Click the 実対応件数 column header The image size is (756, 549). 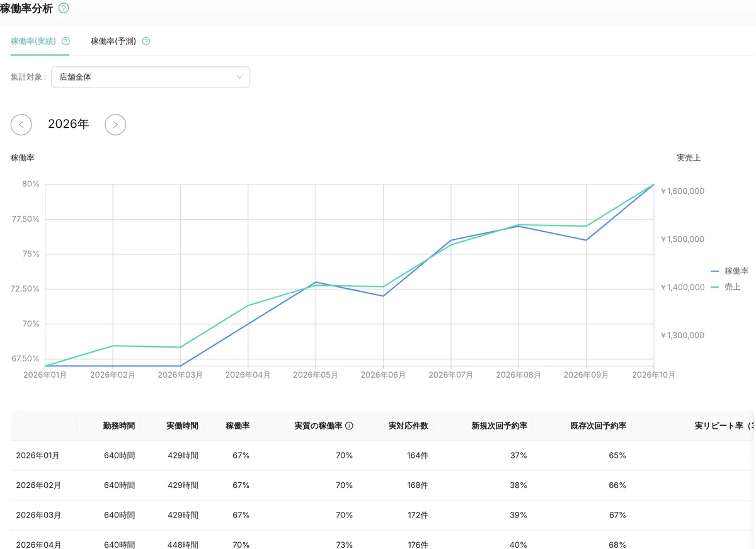pyautogui.click(x=408, y=426)
